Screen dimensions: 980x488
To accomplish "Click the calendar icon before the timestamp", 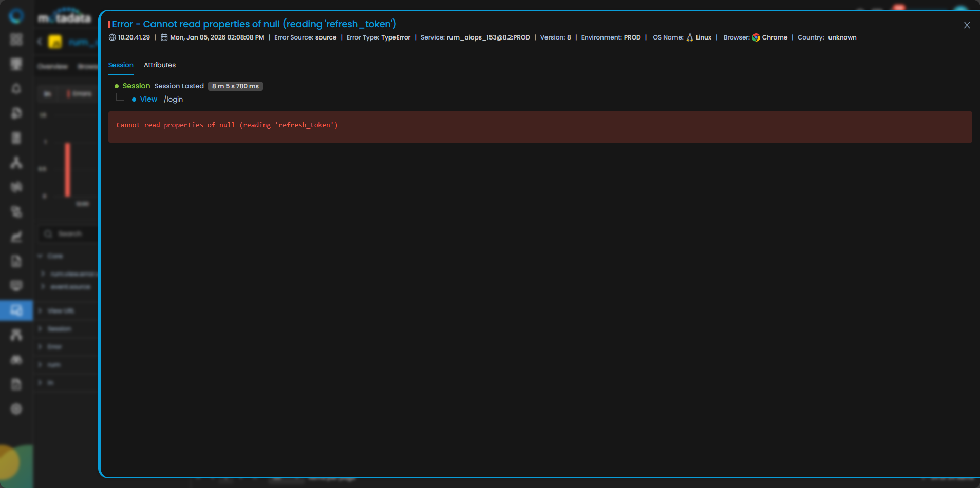I will tap(164, 37).
